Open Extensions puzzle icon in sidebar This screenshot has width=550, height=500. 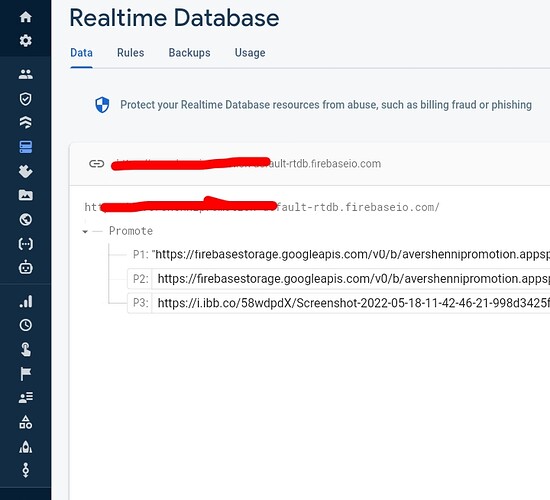(x=26, y=171)
